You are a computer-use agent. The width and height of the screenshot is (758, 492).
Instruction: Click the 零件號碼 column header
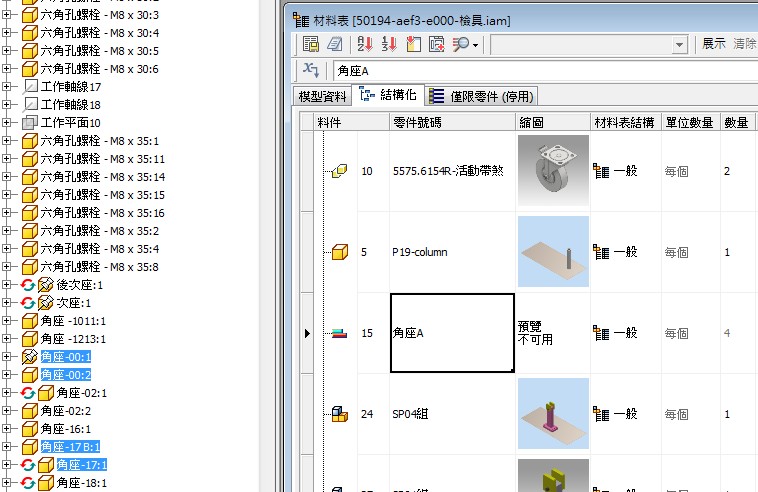(452, 122)
